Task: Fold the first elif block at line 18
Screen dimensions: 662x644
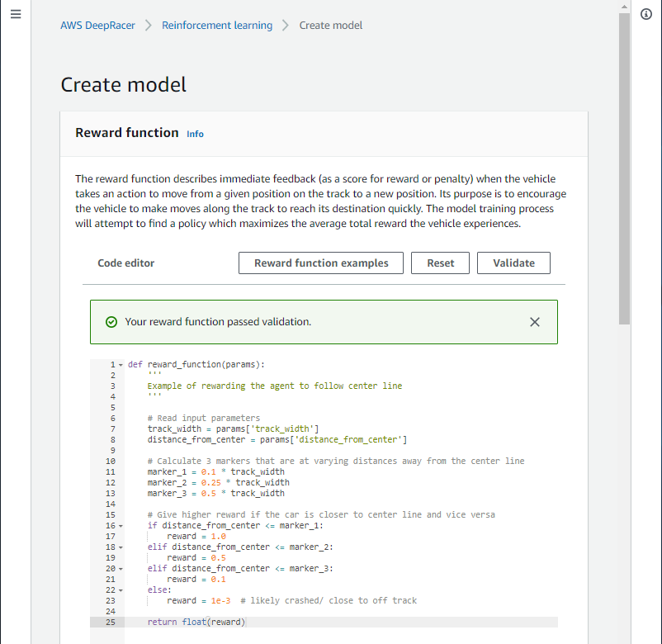Action: coord(121,547)
